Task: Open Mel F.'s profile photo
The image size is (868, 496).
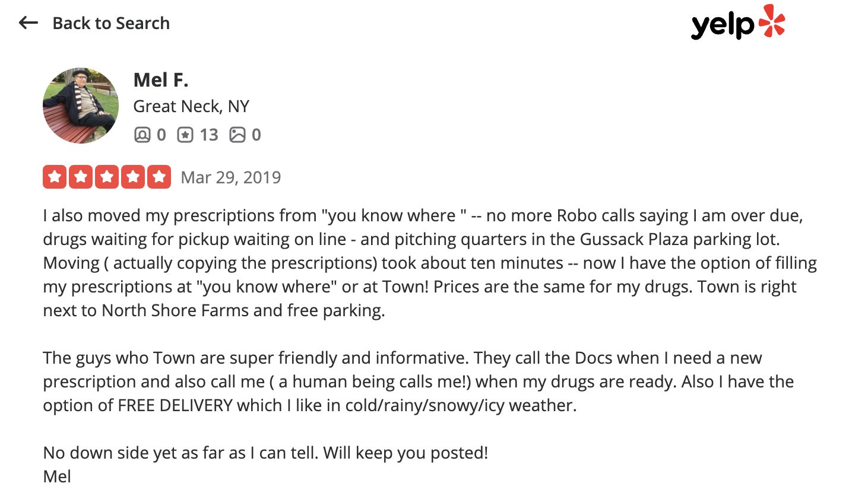Action: coord(81,106)
